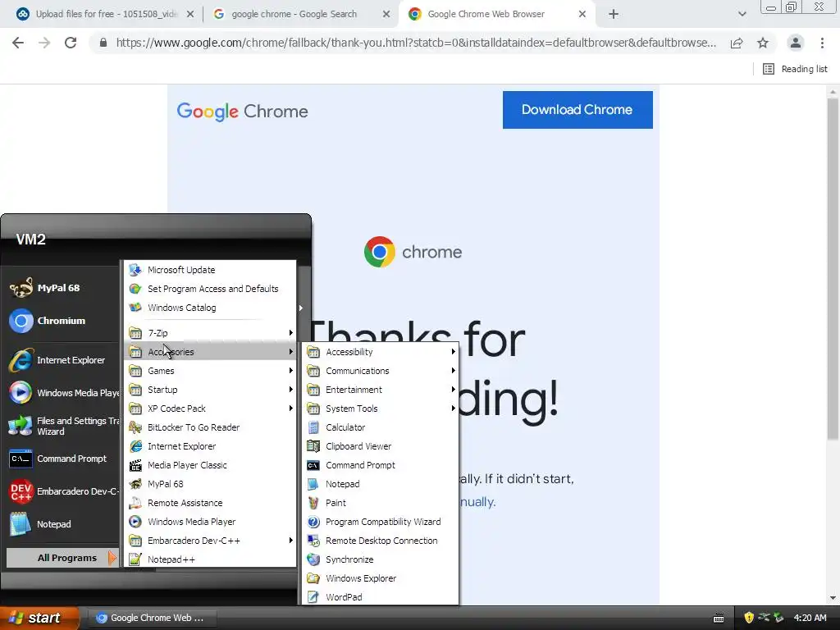Expand the Entertainment submenu
This screenshot has width=840, height=630.
point(381,390)
